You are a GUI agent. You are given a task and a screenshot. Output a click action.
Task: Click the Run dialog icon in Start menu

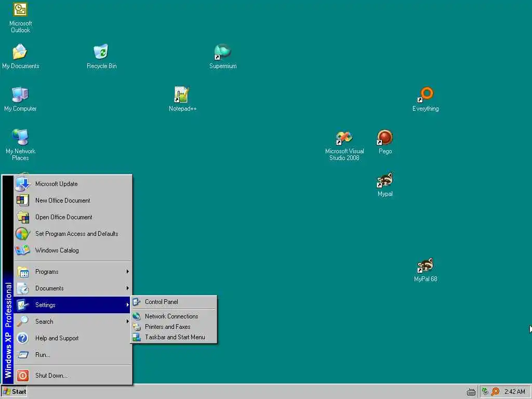[23, 355]
